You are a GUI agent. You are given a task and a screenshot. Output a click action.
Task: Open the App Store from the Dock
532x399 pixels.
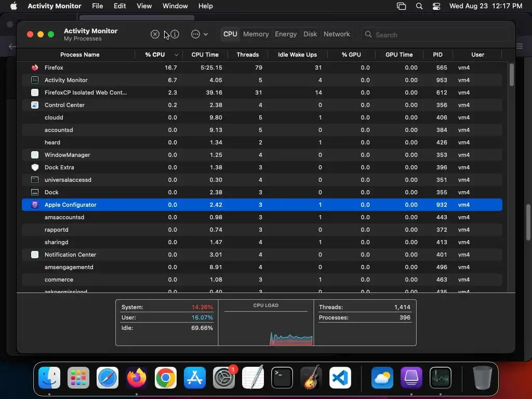coord(195,378)
